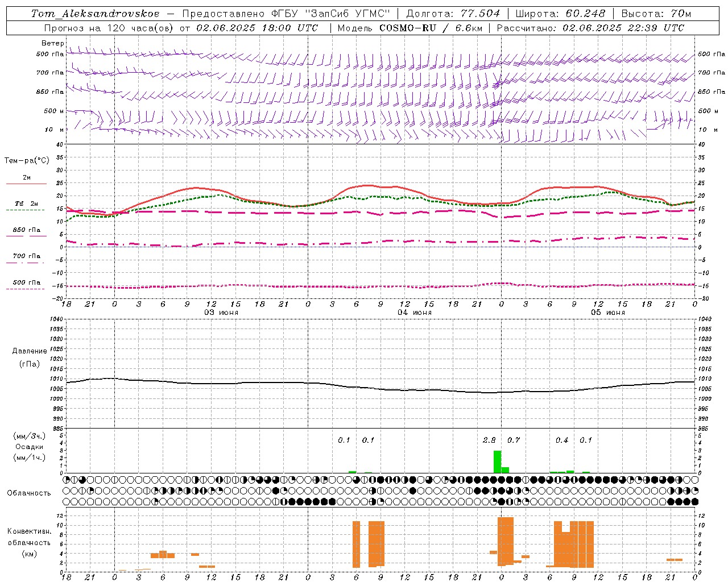Image resolution: width=728 pixels, height=582 pixels.
Task: Click the 'Долгота: 77.504' value
Action: click(x=453, y=14)
